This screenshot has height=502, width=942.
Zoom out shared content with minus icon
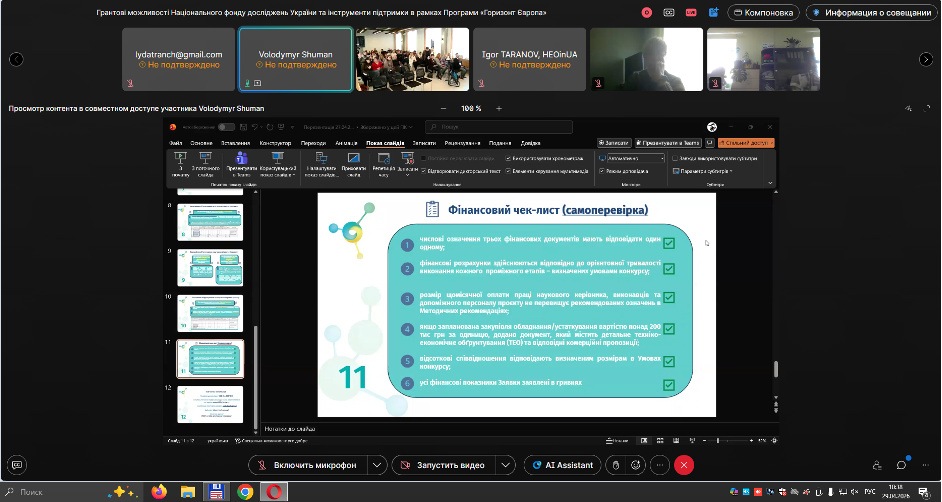[444, 108]
